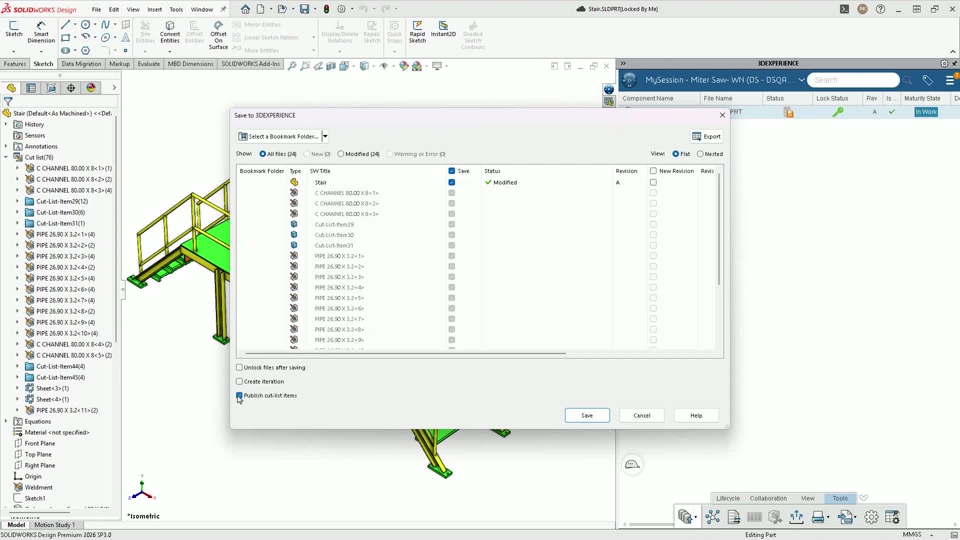The height and width of the screenshot is (540, 960).
Task: Click the Help button in dialog
Action: pos(696,415)
